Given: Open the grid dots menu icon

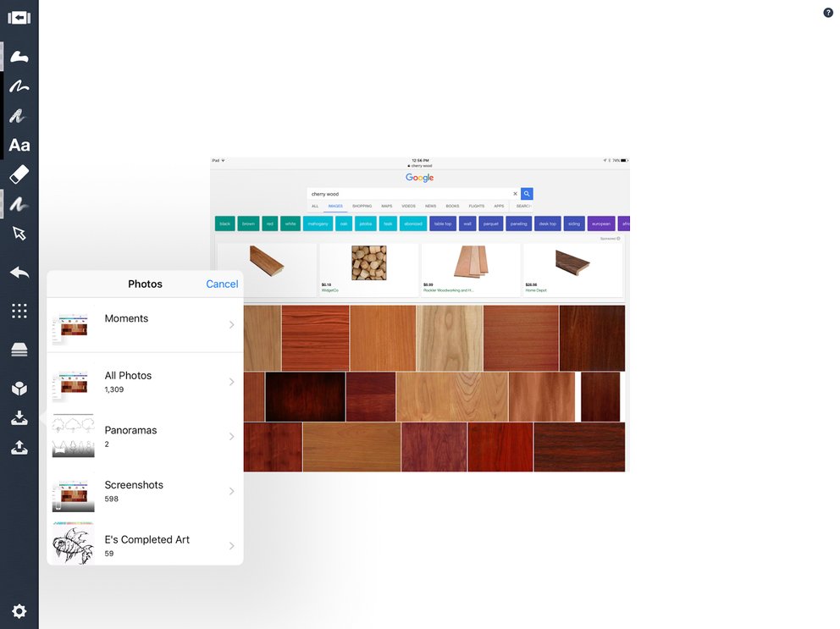Looking at the screenshot, I should point(19,311).
